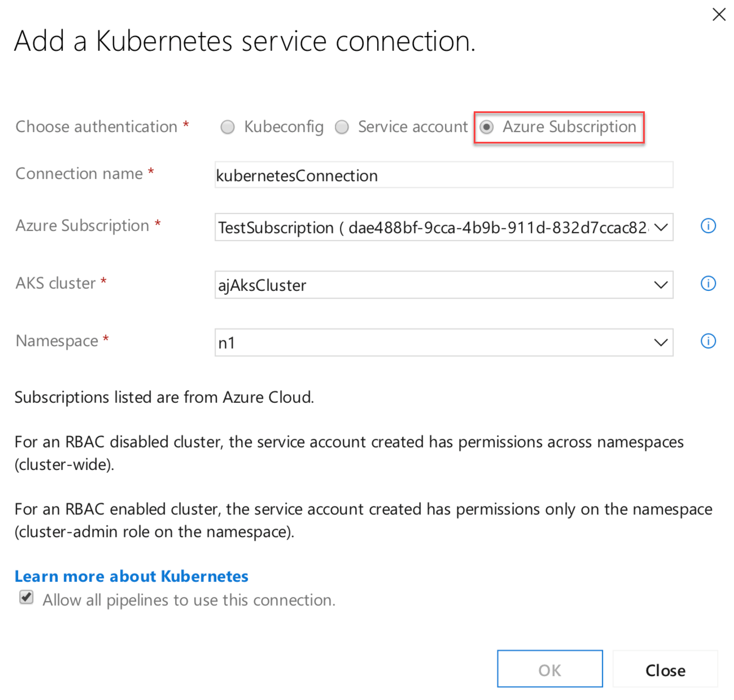Dismiss the dialog with the X icon
734x700 pixels.
[x=718, y=14]
